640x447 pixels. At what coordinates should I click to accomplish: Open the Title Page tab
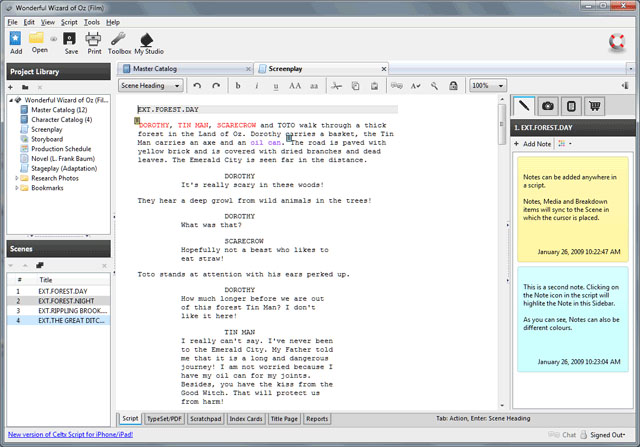(x=284, y=419)
